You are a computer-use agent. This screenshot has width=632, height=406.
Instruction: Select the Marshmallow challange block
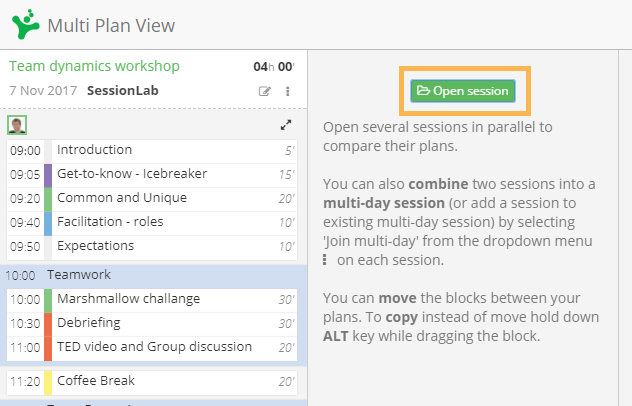pos(152,300)
